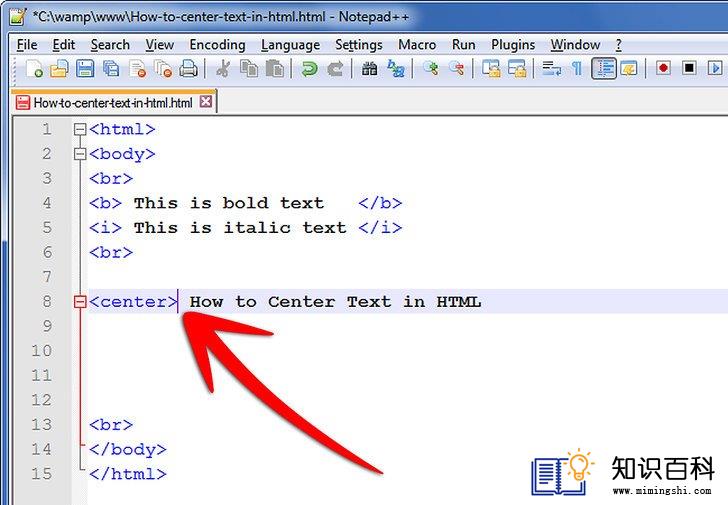Screen dimensions: 728x505
Task: Toggle synchronize horizontal scrolling icon
Action: (x=517, y=69)
